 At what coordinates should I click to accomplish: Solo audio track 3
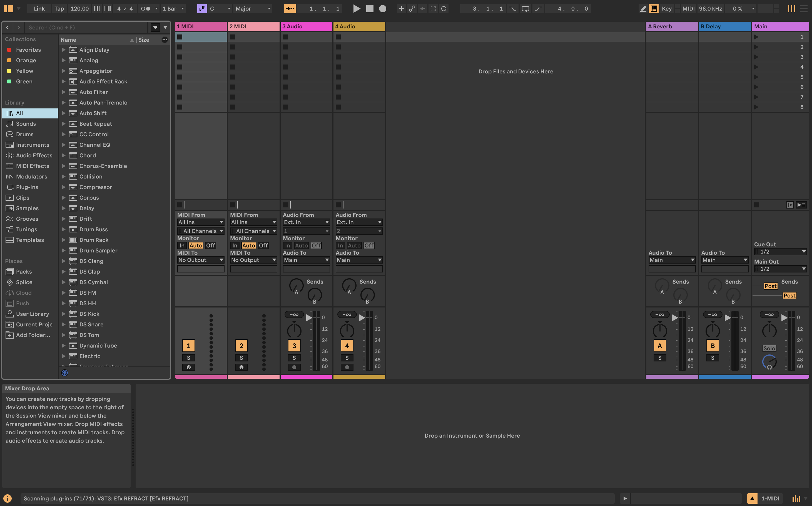click(294, 358)
